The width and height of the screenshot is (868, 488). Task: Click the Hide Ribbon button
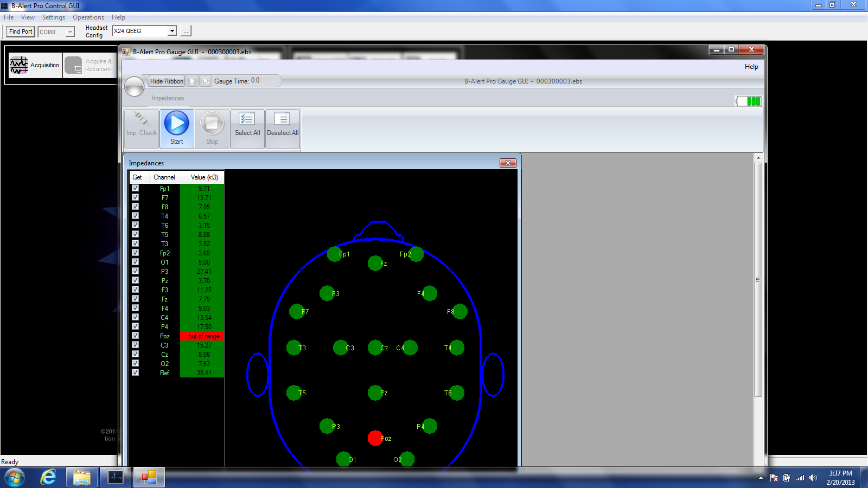pyautogui.click(x=167, y=81)
